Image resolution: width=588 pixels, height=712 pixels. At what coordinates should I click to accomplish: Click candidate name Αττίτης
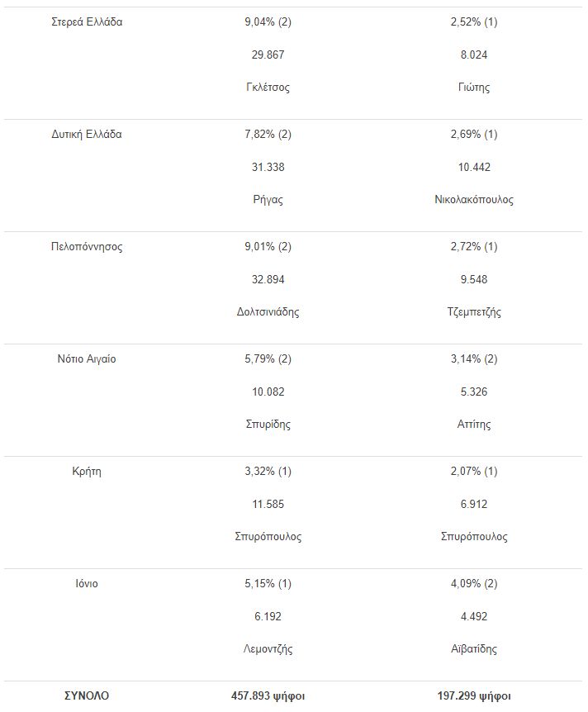(474, 425)
